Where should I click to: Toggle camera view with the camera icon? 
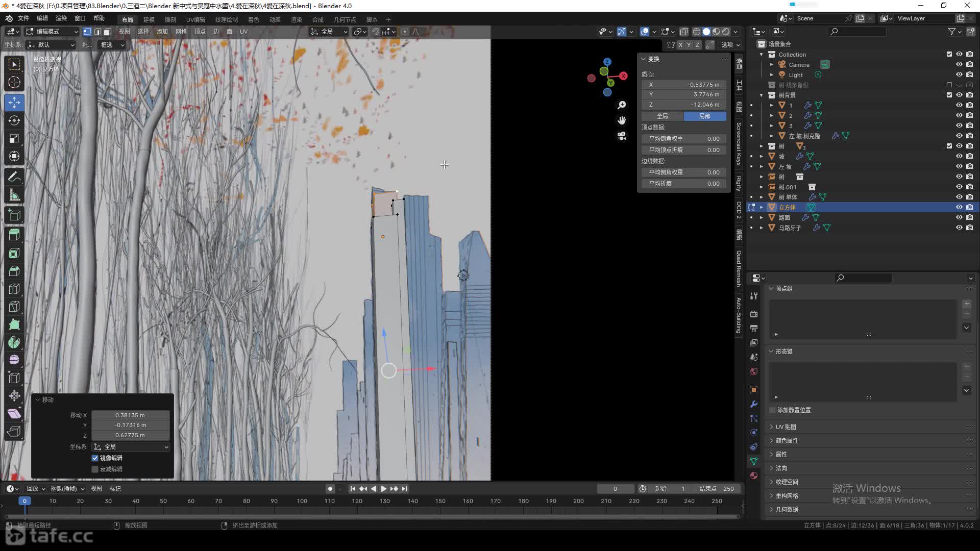[622, 136]
